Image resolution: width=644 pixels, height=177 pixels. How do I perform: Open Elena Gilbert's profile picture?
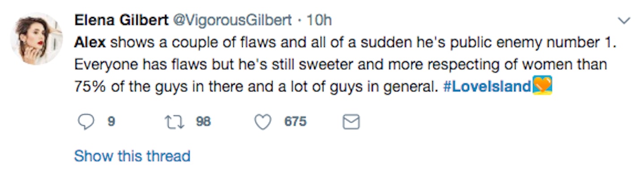37,39
